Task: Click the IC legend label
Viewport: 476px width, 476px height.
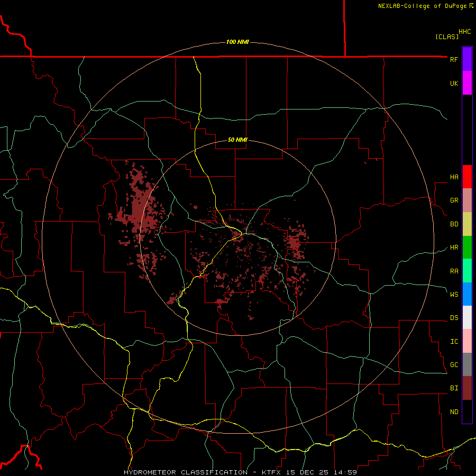Action: (454, 342)
